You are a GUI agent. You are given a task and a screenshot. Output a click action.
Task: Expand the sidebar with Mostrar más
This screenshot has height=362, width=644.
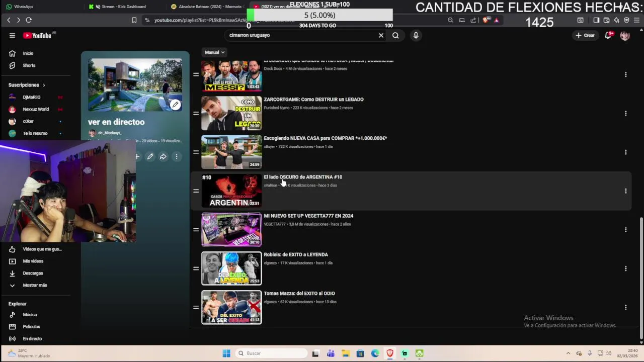click(35, 285)
